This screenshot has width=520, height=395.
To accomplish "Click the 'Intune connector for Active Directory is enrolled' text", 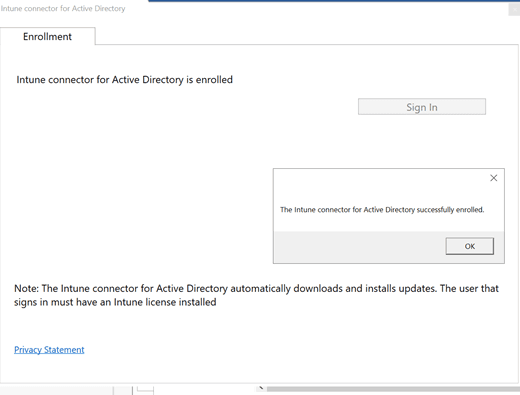I will pyautogui.click(x=124, y=80).
